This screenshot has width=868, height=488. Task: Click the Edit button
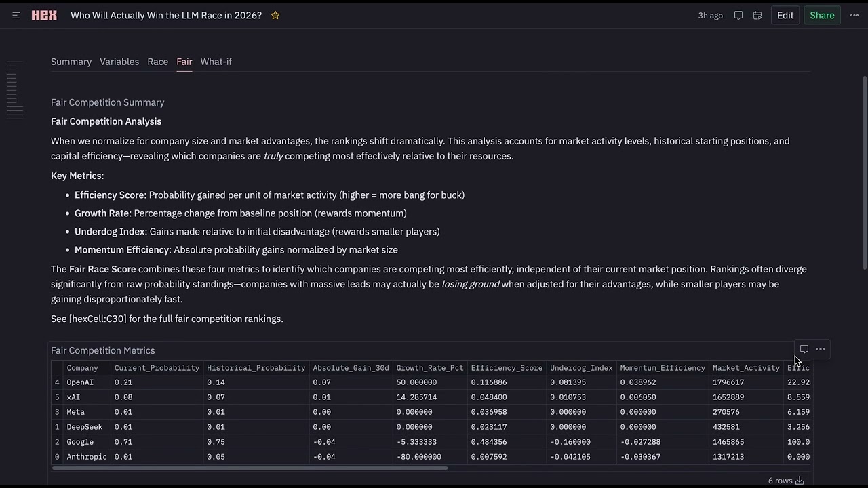point(785,15)
